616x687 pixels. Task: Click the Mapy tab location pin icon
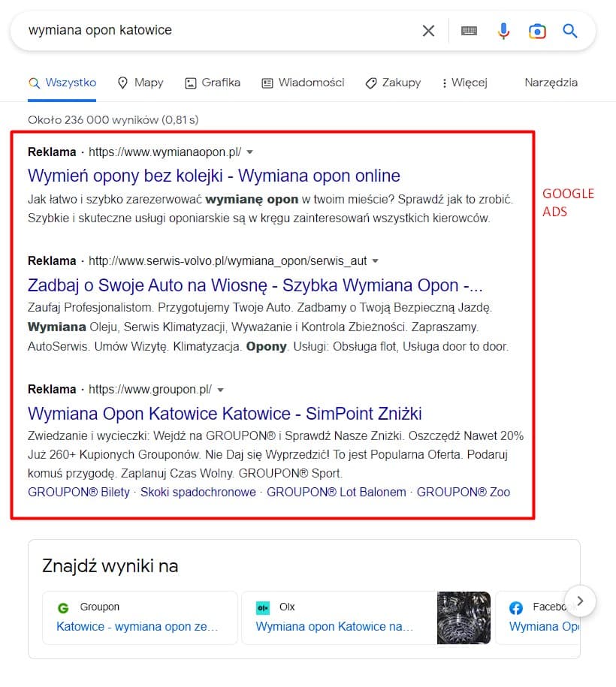(x=121, y=83)
